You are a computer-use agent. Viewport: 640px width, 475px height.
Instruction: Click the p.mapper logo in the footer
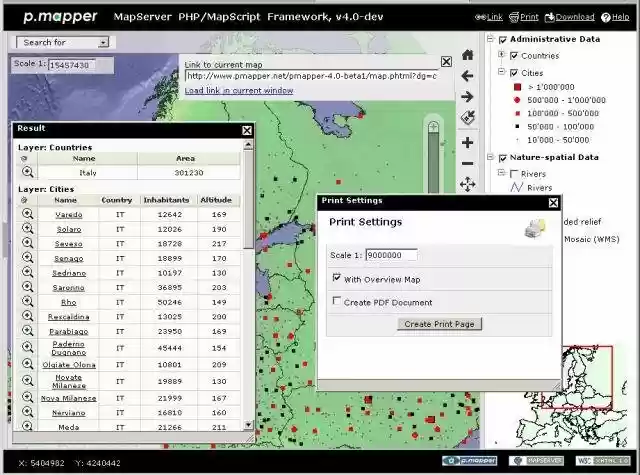point(469,461)
